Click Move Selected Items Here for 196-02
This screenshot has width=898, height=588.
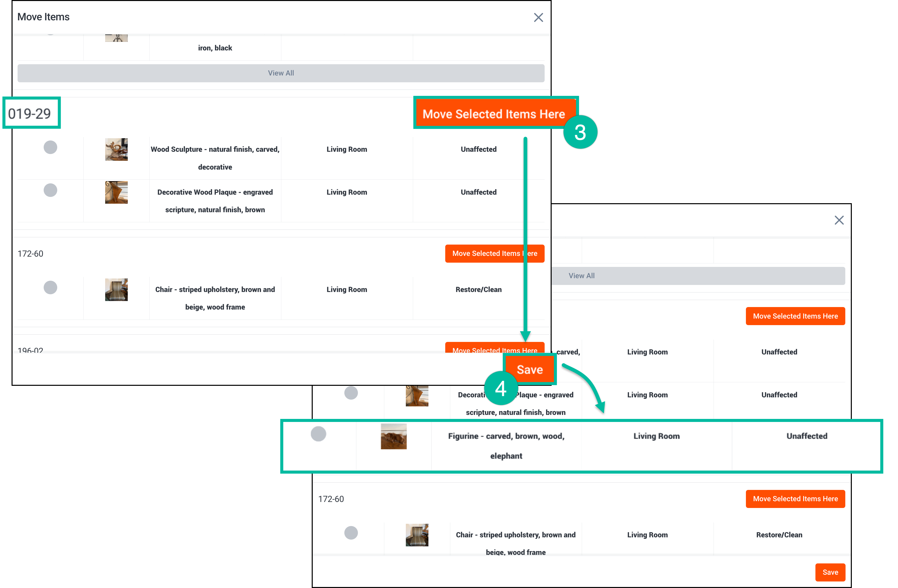pos(495,348)
